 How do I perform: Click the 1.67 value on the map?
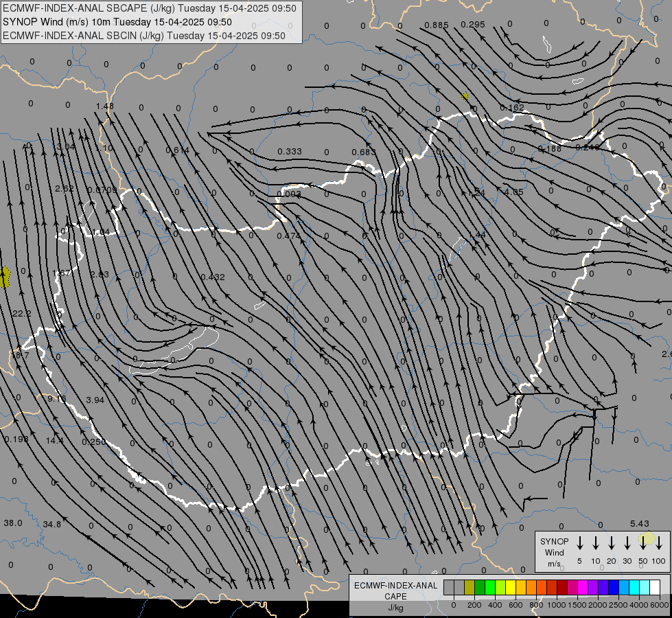(61, 273)
